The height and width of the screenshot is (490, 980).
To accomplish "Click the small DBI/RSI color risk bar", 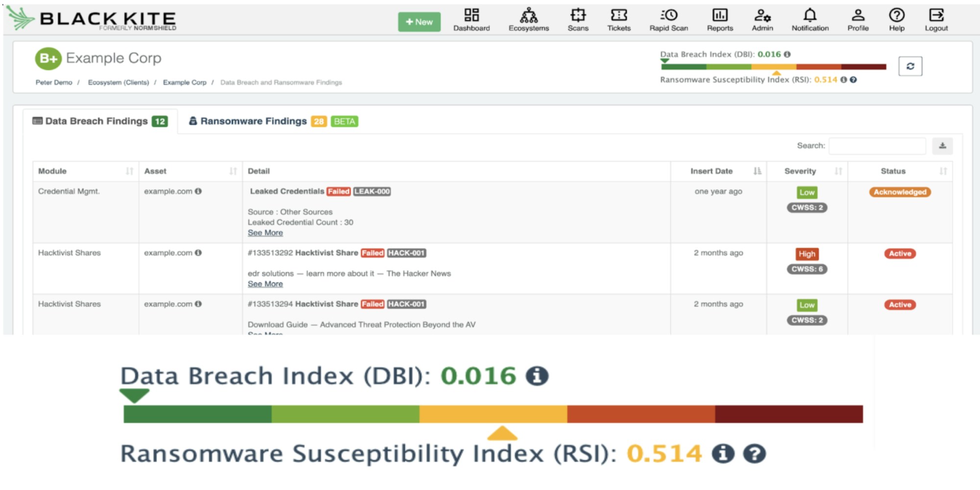I will 773,67.
